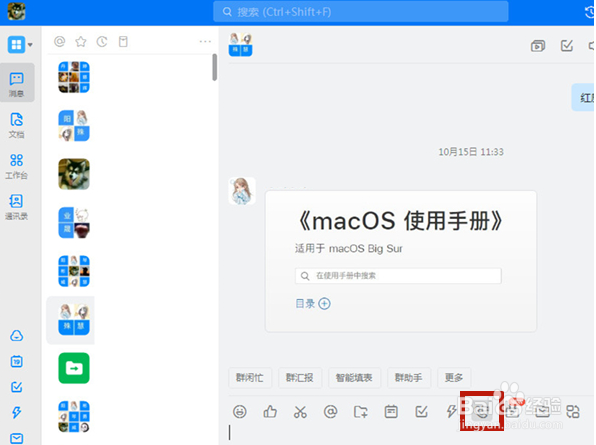Click the folder-plus send file icon

click(x=361, y=412)
